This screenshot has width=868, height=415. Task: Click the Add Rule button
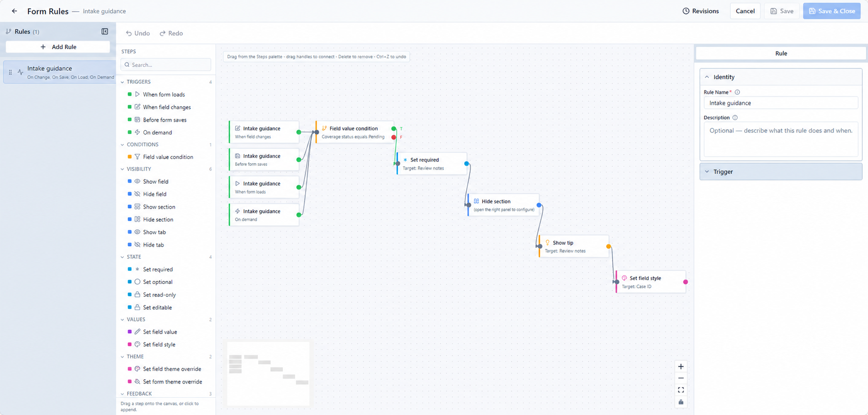click(x=58, y=47)
